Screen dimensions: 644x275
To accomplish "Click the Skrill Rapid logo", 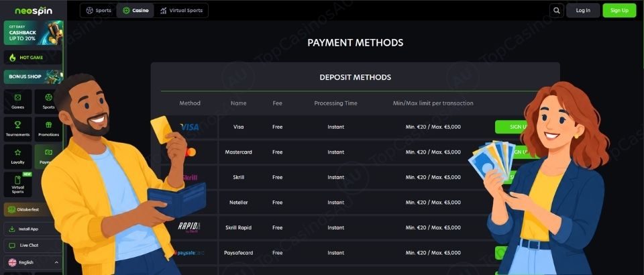I will 189,227.
